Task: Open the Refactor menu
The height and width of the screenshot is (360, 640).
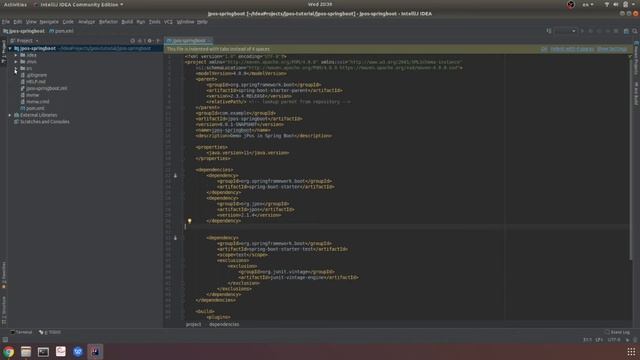Action: [x=108, y=22]
